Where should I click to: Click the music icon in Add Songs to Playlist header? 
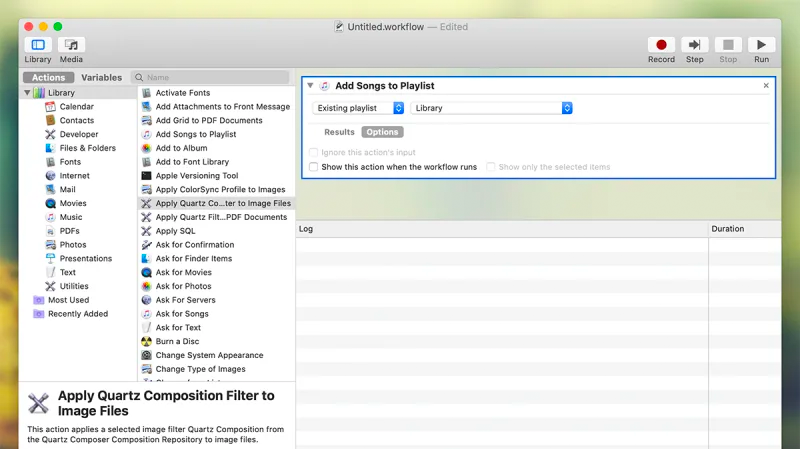click(324, 86)
